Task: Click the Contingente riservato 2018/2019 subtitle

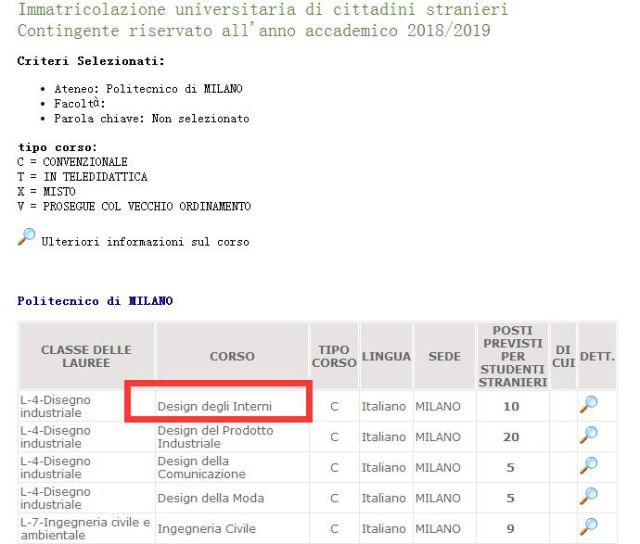Action: [254, 31]
